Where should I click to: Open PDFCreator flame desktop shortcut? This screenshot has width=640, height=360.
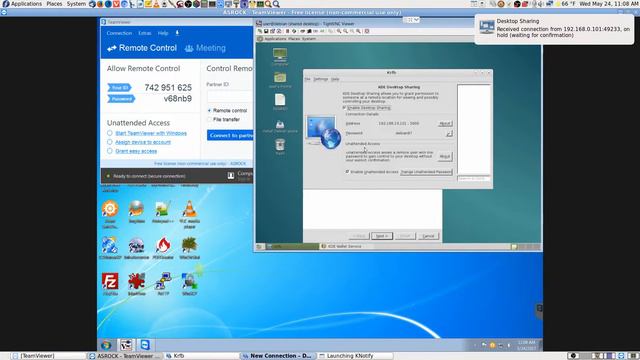163,248
